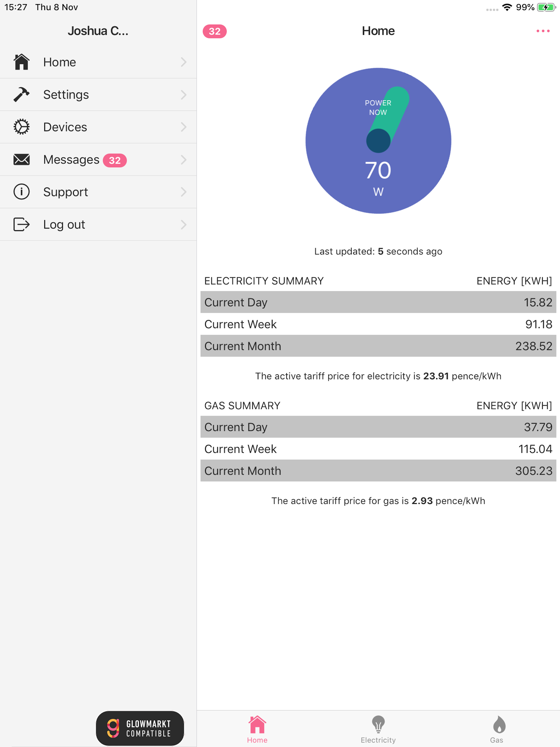Click the chevron on the Settings row
560x747 pixels.
point(183,95)
